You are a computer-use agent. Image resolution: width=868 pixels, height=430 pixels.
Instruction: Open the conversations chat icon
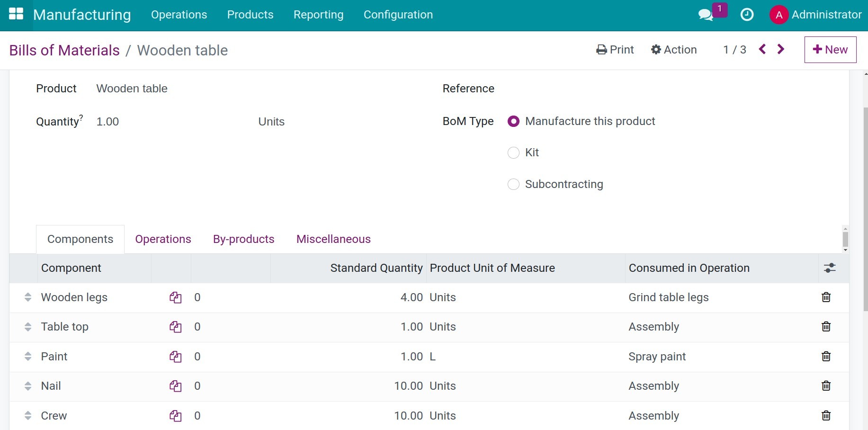click(706, 15)
